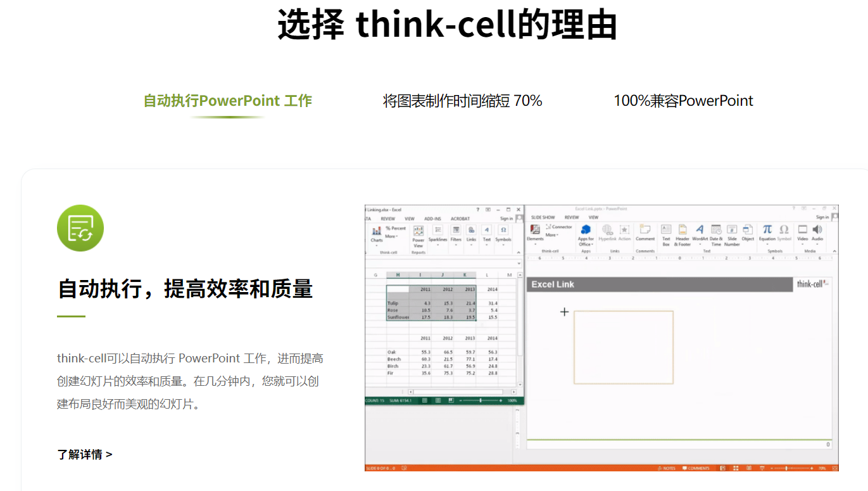Click the Excel Help question mark icon
868x491 pixels.
[478, 210]
